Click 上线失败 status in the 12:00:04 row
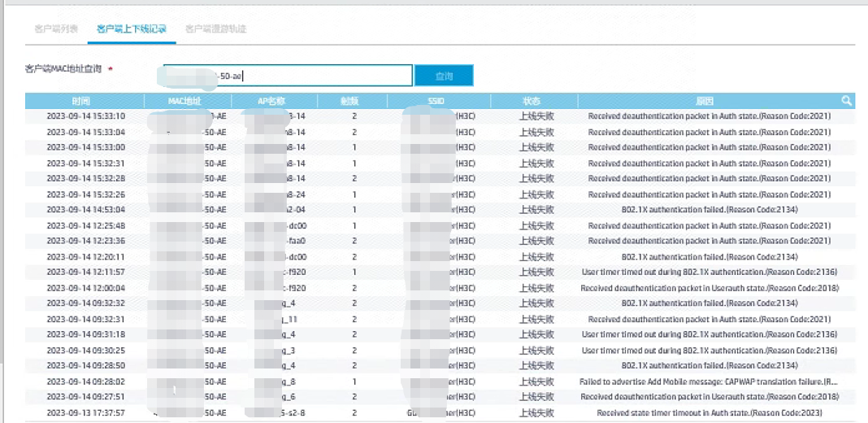The height and width of the screenshot is (423, 868). tap(536, 288)
